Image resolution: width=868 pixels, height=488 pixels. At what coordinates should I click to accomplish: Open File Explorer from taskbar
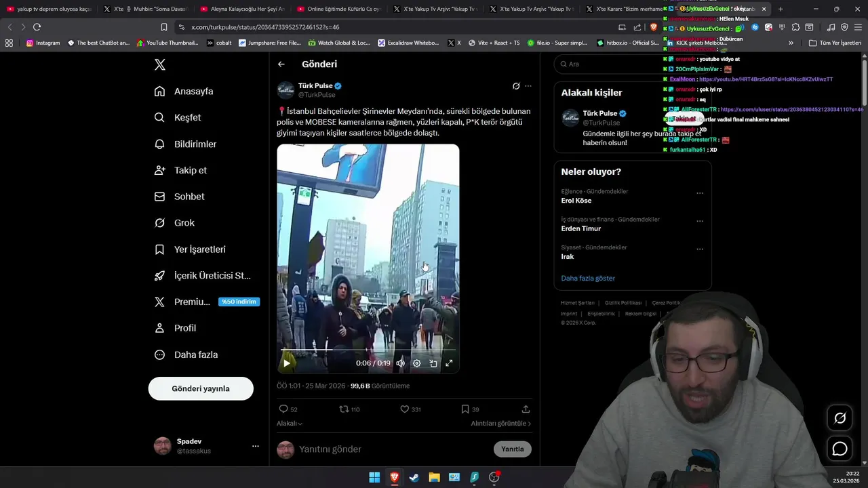(x=434, y=477)
